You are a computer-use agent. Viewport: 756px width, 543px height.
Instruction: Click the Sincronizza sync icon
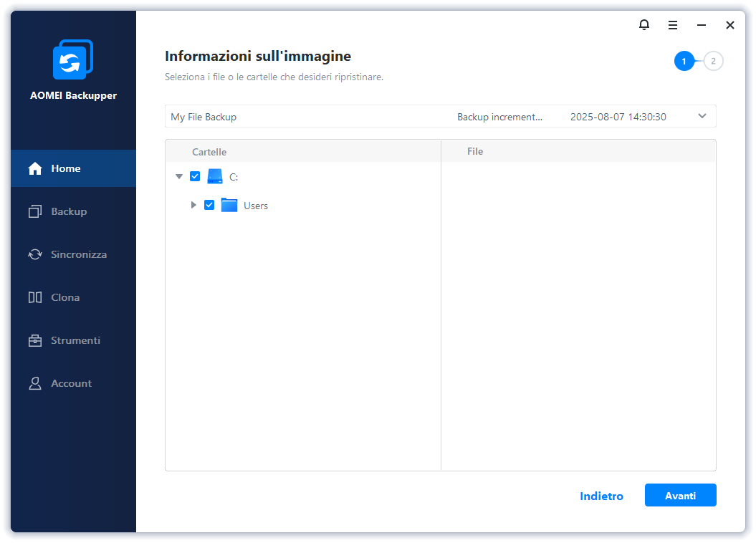(34, 254)
